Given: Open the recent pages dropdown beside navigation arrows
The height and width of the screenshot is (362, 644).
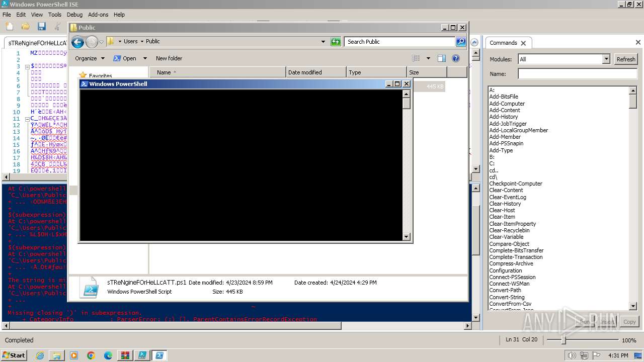Looking at the screenshot, I should (x=101, y=42).
